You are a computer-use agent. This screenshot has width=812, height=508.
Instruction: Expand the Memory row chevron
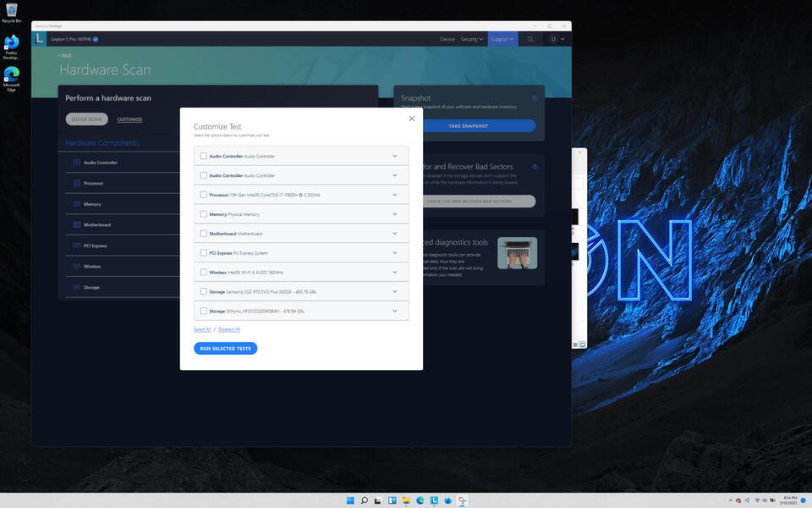point(395,214)
